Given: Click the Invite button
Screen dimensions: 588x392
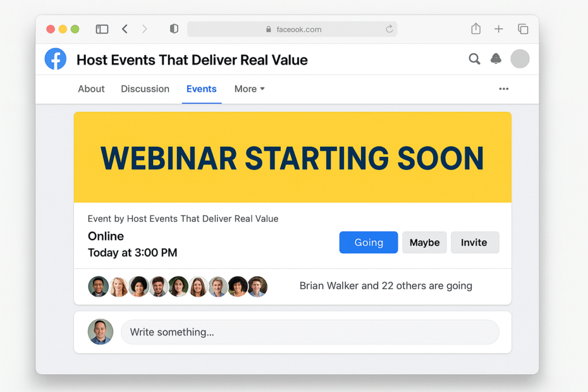Looking at the screenshot, I should tap(475, 242).
